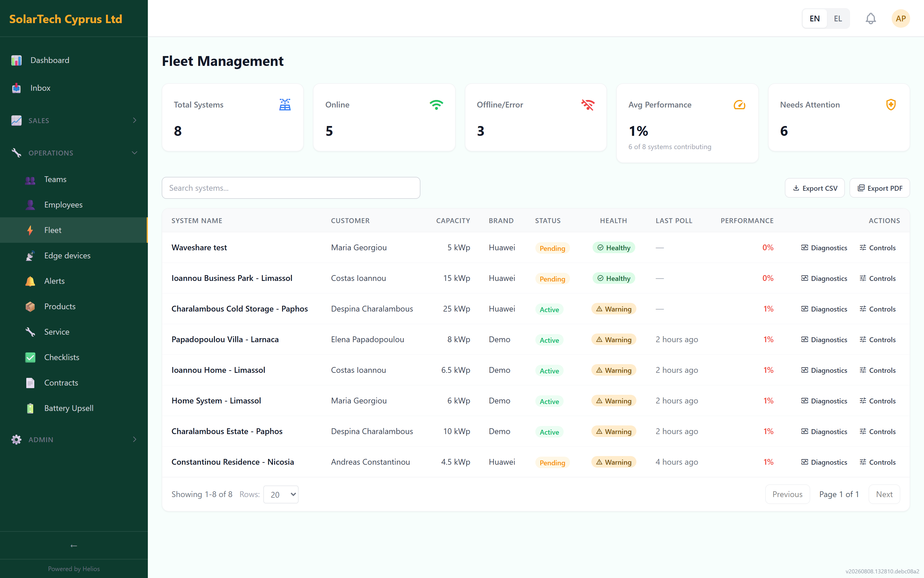Click the Export CSV button
The height and width of the screenshot is (578, 924).
tap(814, 188)
